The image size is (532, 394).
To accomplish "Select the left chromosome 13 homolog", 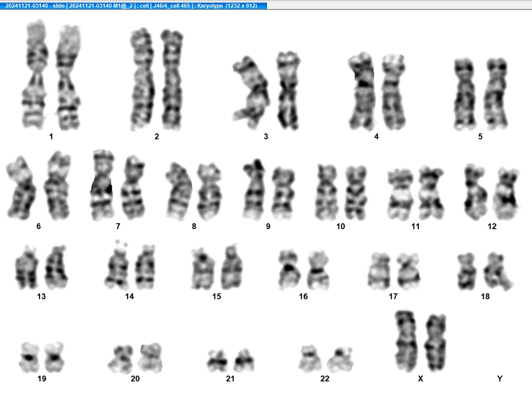I will [x=27, y=268].
